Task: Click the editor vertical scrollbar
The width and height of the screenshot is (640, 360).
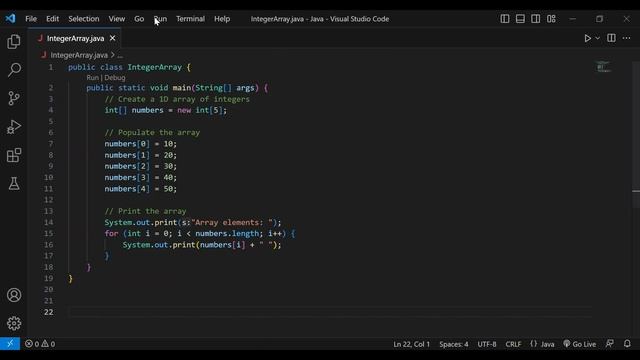Action: tap(636, 135)
